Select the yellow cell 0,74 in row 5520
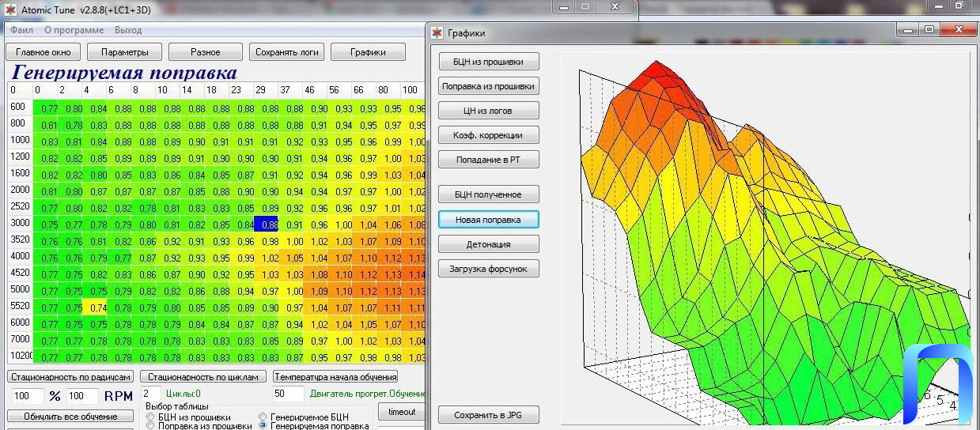This screenshot has height=430, width=980. point(95,307)
